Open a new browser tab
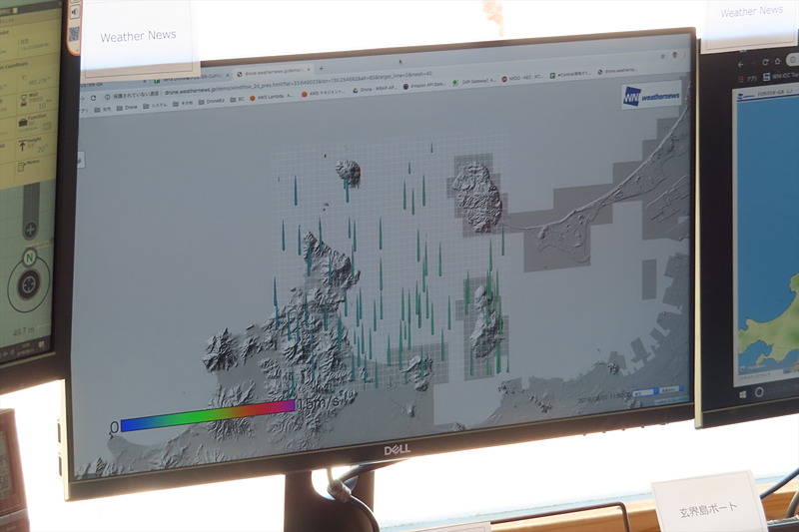Image resolution: width=799 pixels, height=532 pixels. (321, 68)
